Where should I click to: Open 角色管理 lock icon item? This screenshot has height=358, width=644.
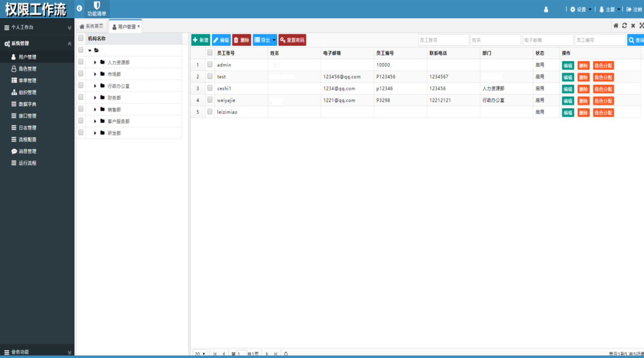tap(37, 69)
